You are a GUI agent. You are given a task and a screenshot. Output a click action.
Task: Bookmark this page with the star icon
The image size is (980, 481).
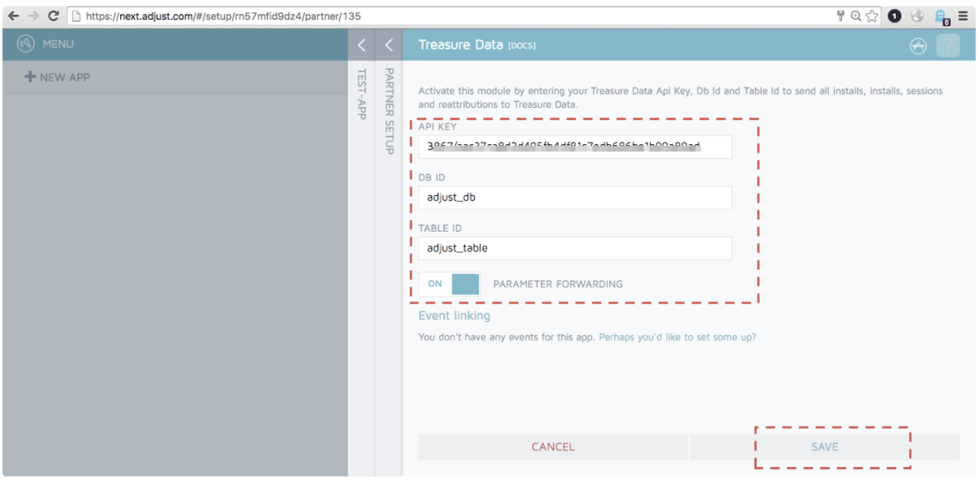(x=872, y=16)
